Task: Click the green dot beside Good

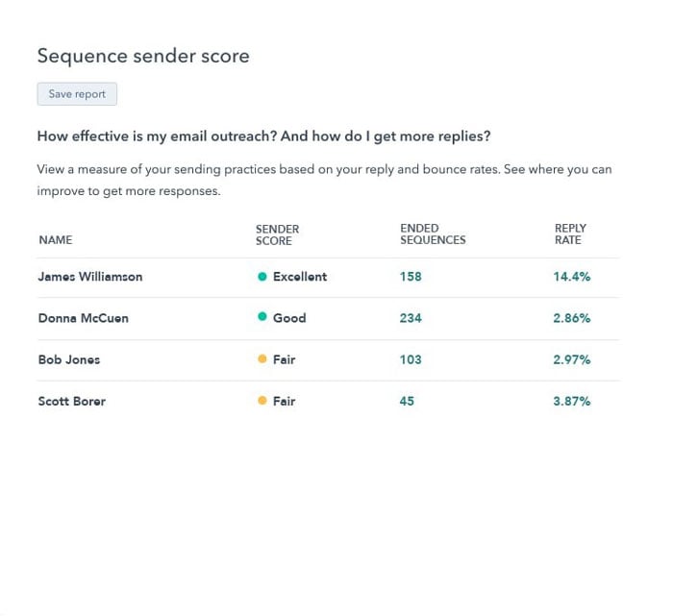Action: coord(262,318)
